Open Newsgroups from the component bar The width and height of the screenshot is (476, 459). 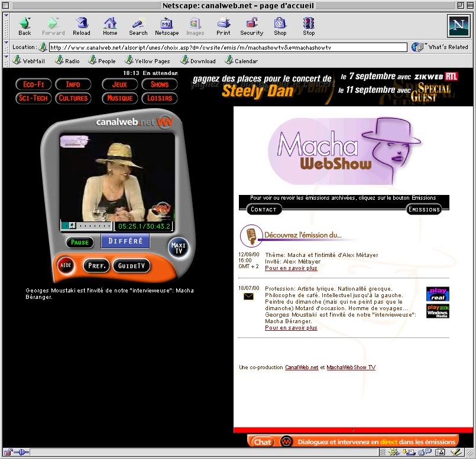pos(425,453)
